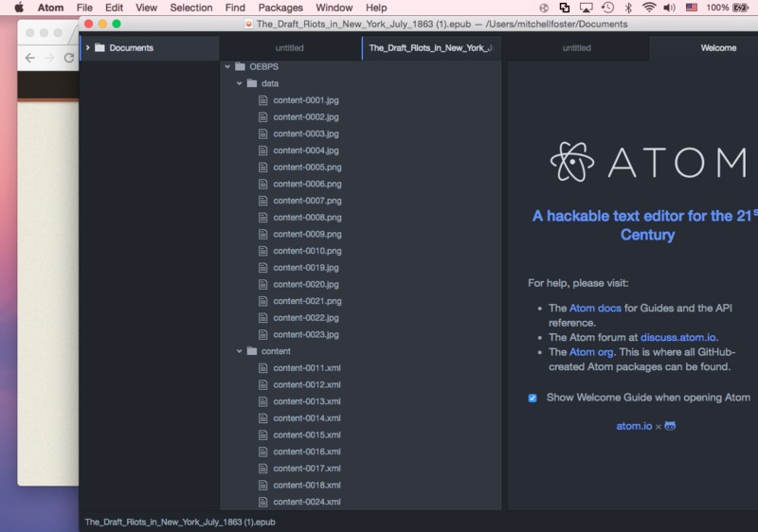Screen dimensions: 758x532
Task: Select content-0007.png in the archive list
Action: (x=307, y=201)
